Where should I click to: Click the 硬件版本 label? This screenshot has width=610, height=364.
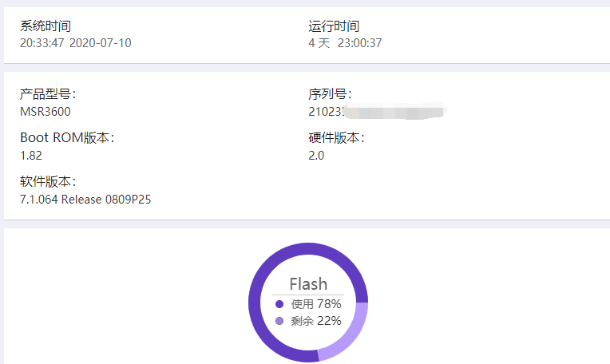point(336,138)
